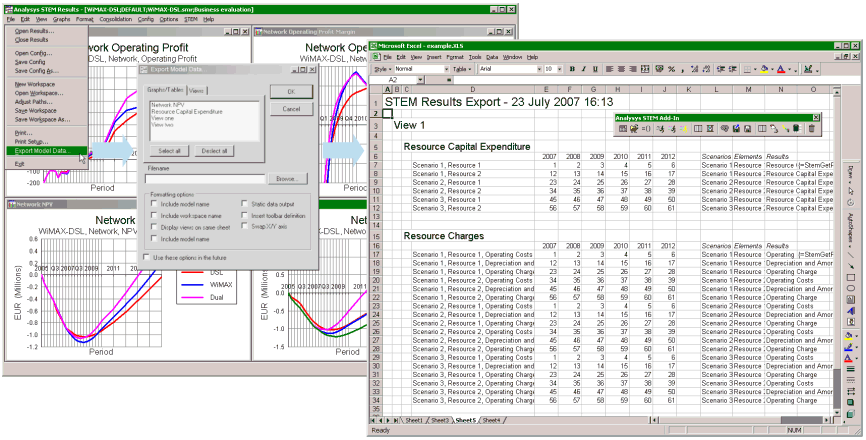Screen dimensions: 866x440
Task: Choose Export Model Data in File menu
Action: point(44,151)
